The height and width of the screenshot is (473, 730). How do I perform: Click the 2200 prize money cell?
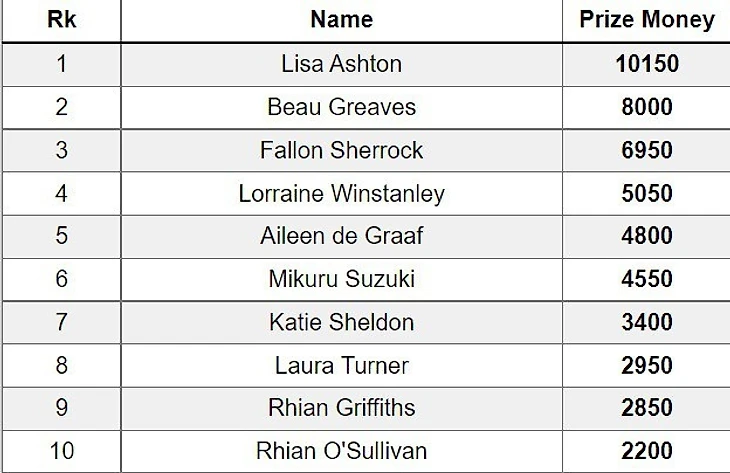pyautogui.click(x=646, y=452)
